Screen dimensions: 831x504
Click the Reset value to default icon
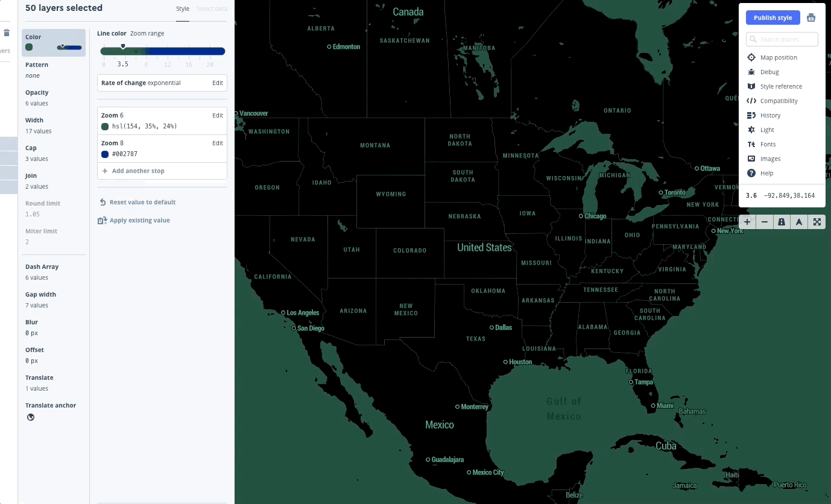point(103,202)
